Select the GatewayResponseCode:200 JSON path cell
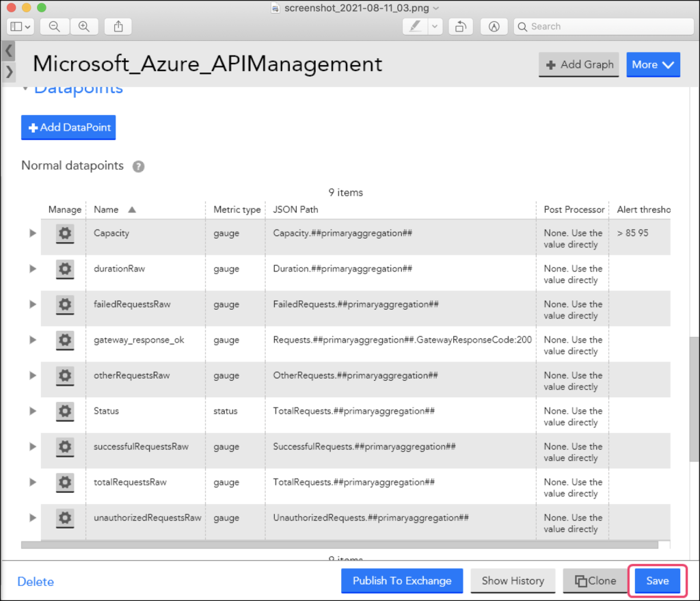 402,340
